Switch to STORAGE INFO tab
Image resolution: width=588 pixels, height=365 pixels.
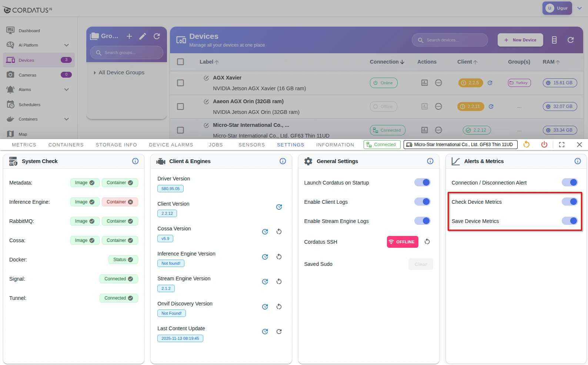[116, 145]
